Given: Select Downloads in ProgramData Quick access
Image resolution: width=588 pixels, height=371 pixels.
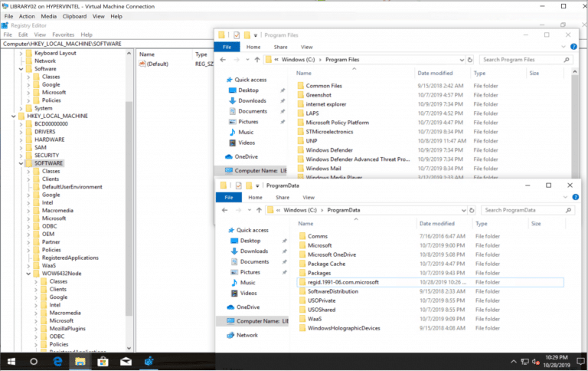Looking at the screenshot, I should click(x=254, y=251).
